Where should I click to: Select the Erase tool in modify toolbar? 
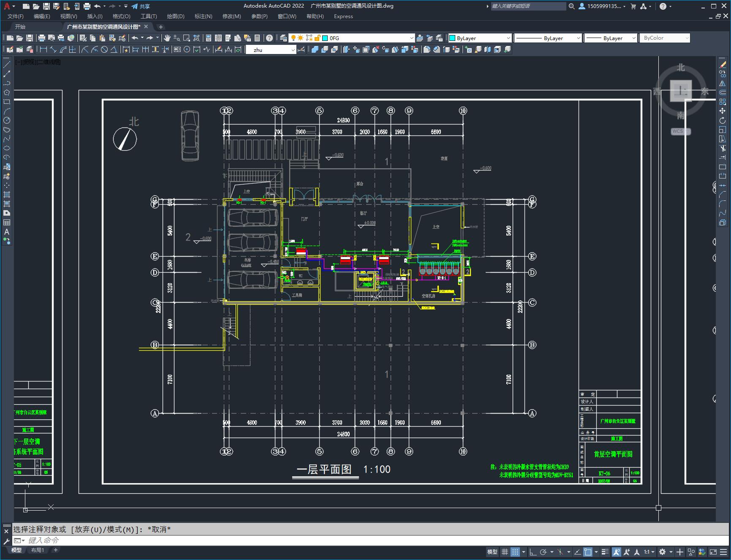click(723, 65)
